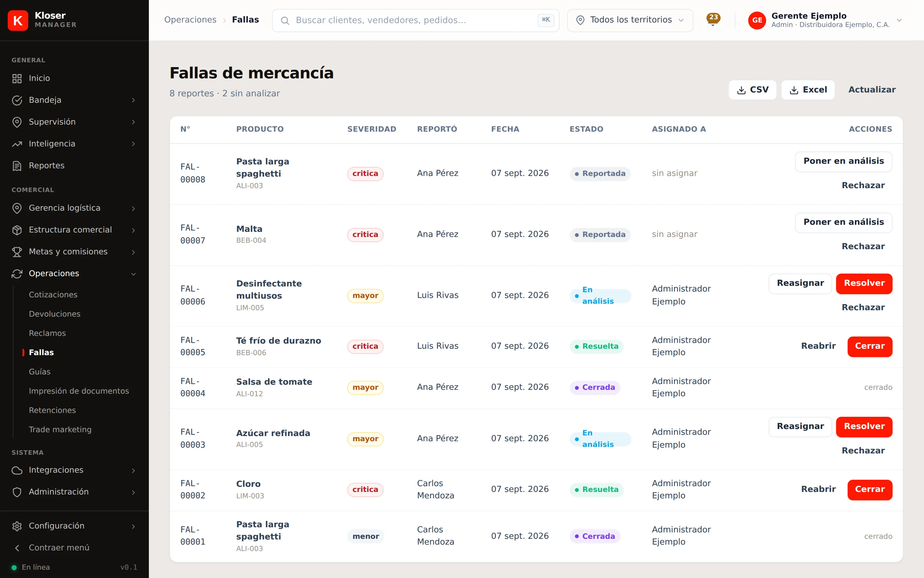
Task: Open notifications bell with 23 badge
Action: [x=713, y=19]
